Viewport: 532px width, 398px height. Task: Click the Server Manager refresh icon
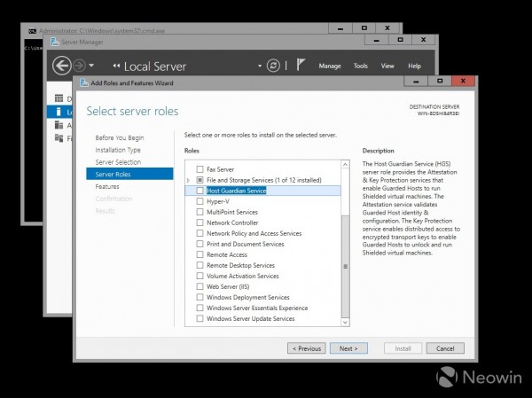[274, 66]
